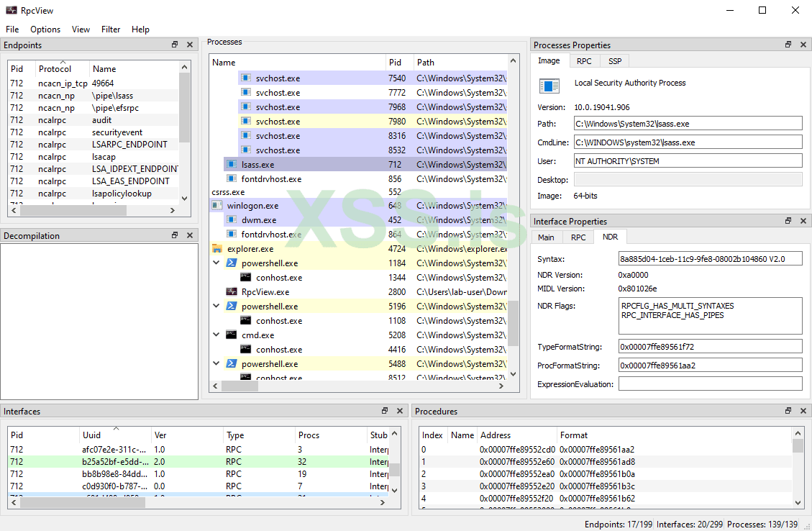
Task: Open the Filter menu
Action: (111, 29)
